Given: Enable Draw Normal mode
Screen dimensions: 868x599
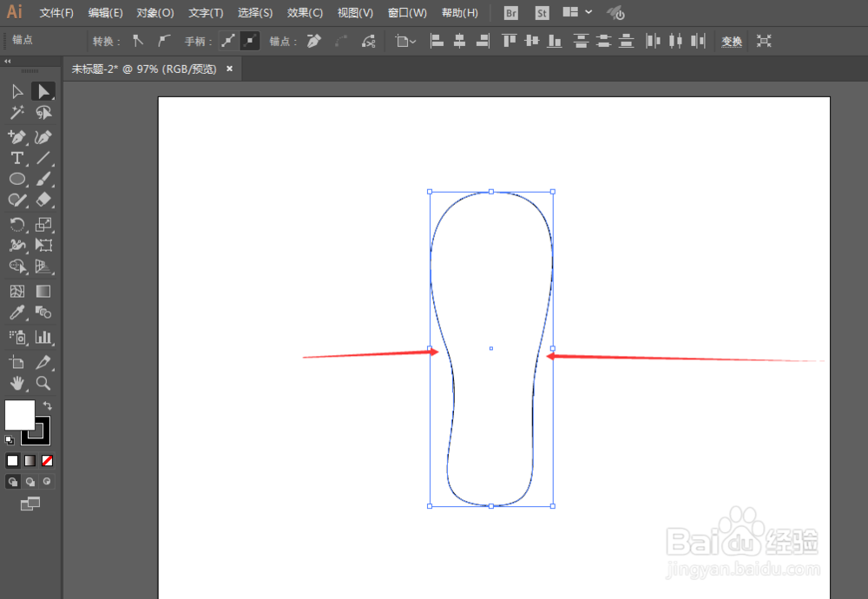Looking at the screenshot, I should click(13, 482).
